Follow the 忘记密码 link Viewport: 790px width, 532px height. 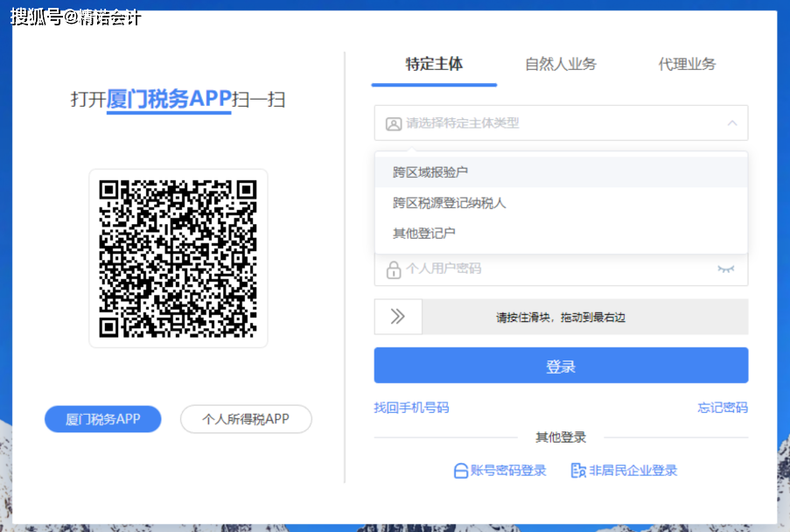(723, 408)
